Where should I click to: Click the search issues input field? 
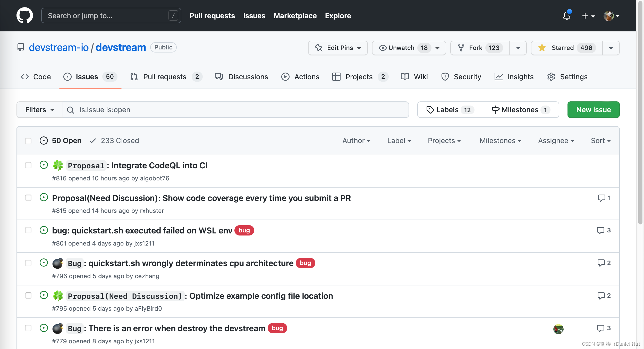click(x=236, y=109)
